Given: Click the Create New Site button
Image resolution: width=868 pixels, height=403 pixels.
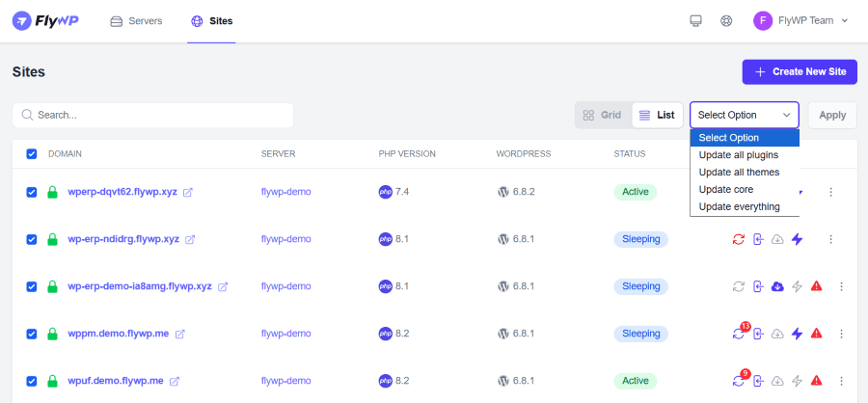Looking at the screenshot, I should pos(800,72).
